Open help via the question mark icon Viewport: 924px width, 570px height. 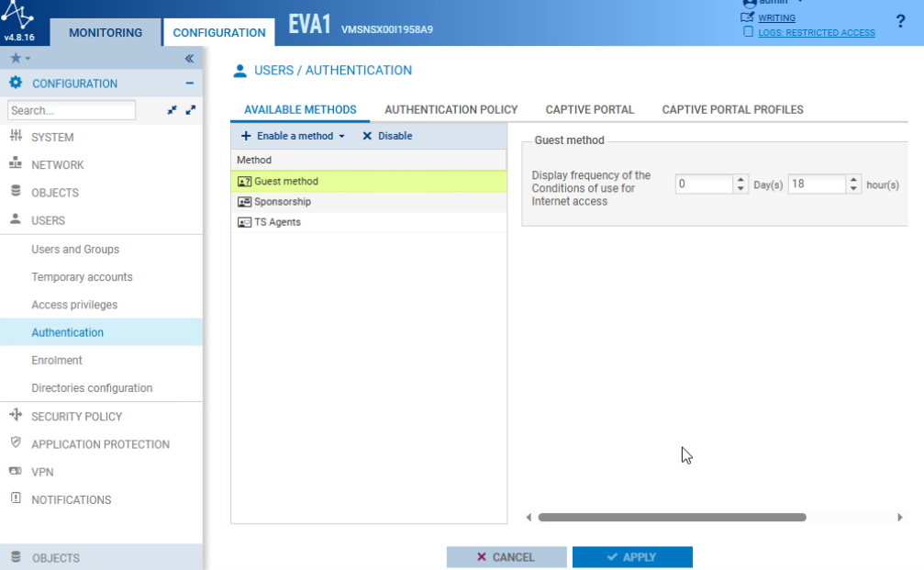[x=900, y=22]
